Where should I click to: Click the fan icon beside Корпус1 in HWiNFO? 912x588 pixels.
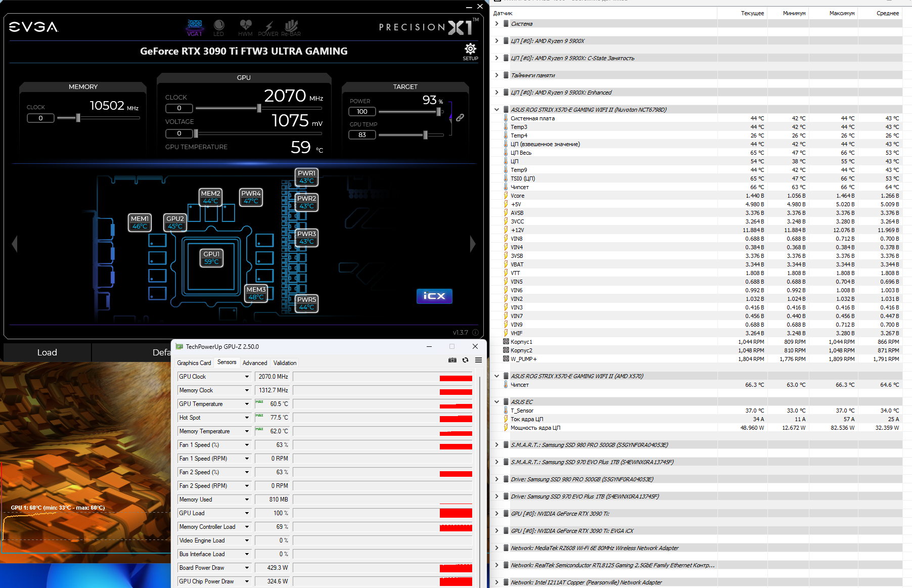tap(506, 342)
